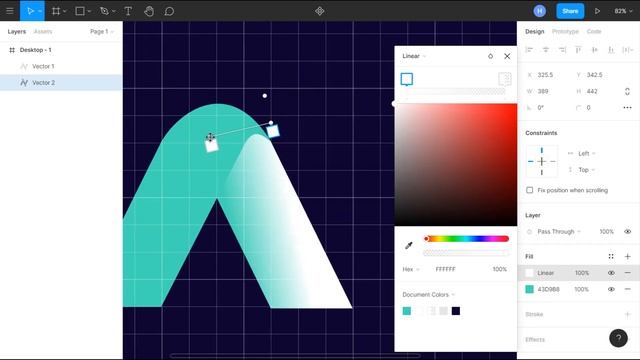The width and height of the screenshot is (640, 360).
Task: Select the Text tool
Action: tap(128, 11)
